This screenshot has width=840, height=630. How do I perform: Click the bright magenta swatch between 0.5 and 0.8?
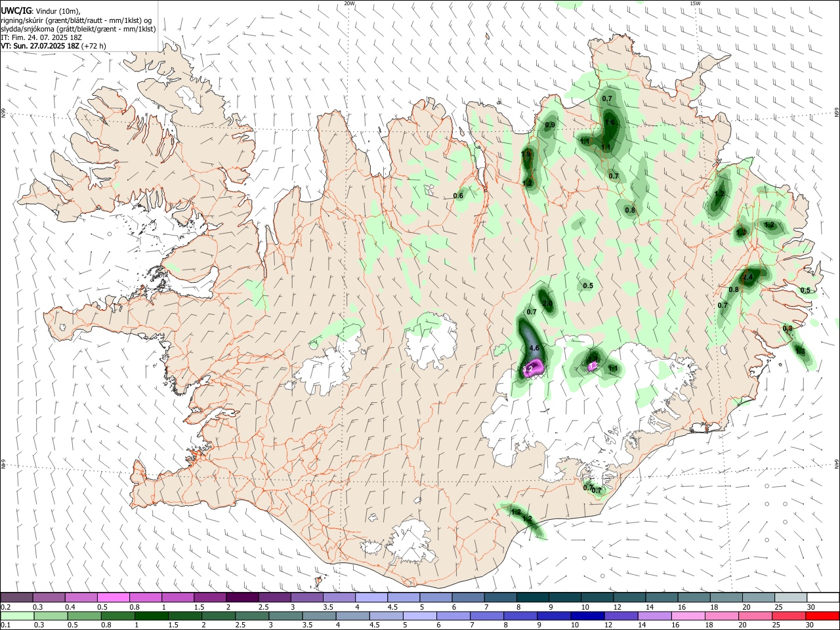[x=113, y=597]
